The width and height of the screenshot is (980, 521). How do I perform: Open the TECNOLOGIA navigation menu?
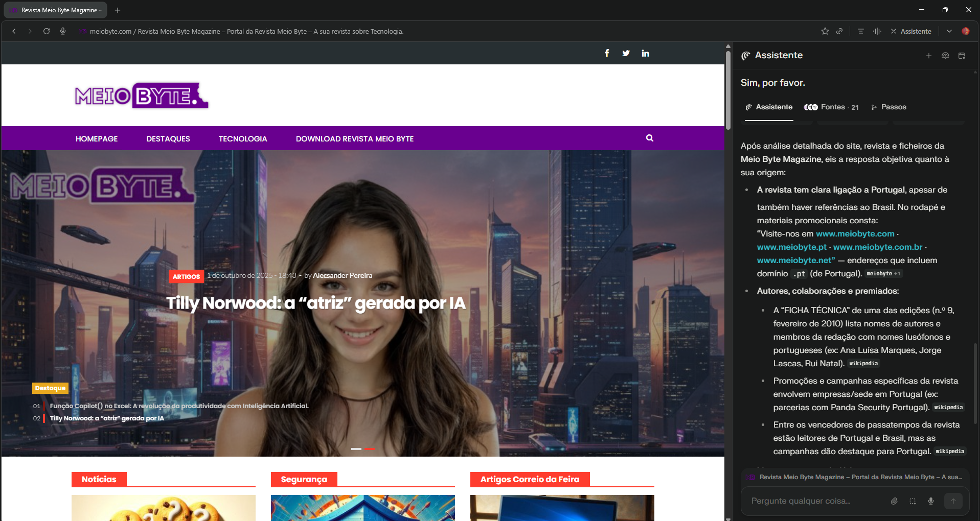pyautogui.click(x=243, y=139)
